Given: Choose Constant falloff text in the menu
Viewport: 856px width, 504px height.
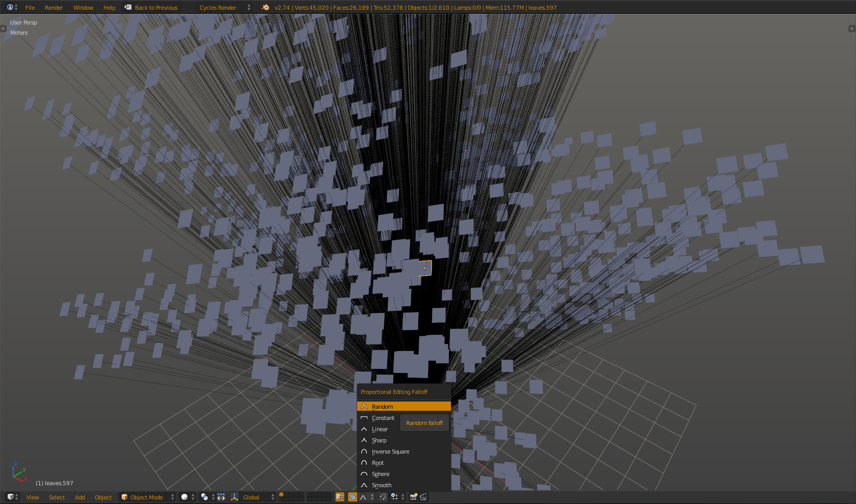Looking at the screenshot, I should tap(383, 418).
